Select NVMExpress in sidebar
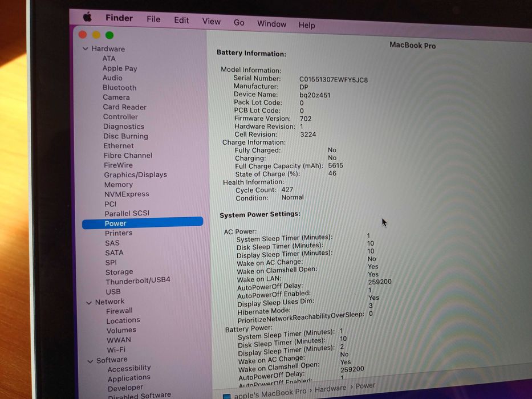The width and height of the screenshot is (532, 399). 127,194
